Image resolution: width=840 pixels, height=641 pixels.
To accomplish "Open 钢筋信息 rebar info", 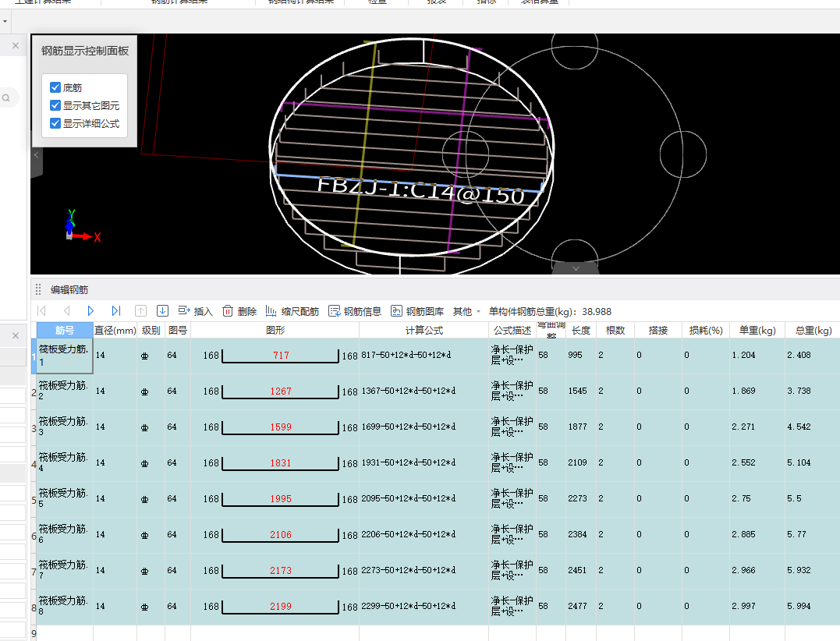I will point(355,311).
